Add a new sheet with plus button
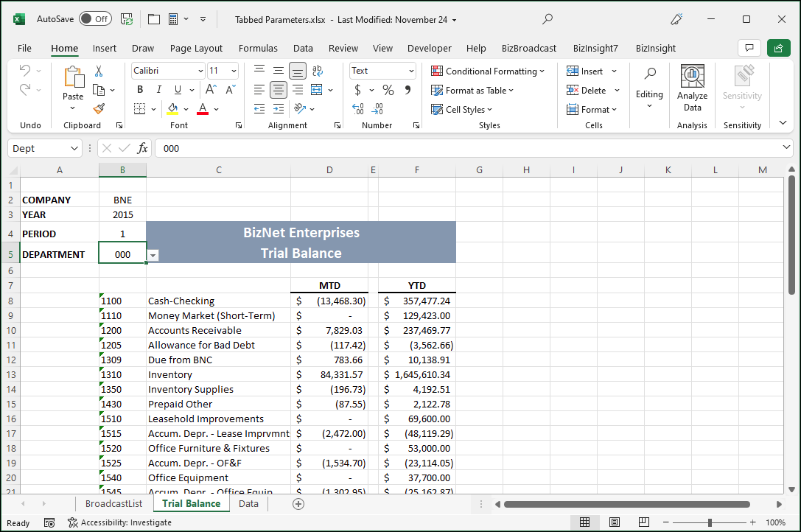This screenshot has height=532, width=801. pos(298,504)
